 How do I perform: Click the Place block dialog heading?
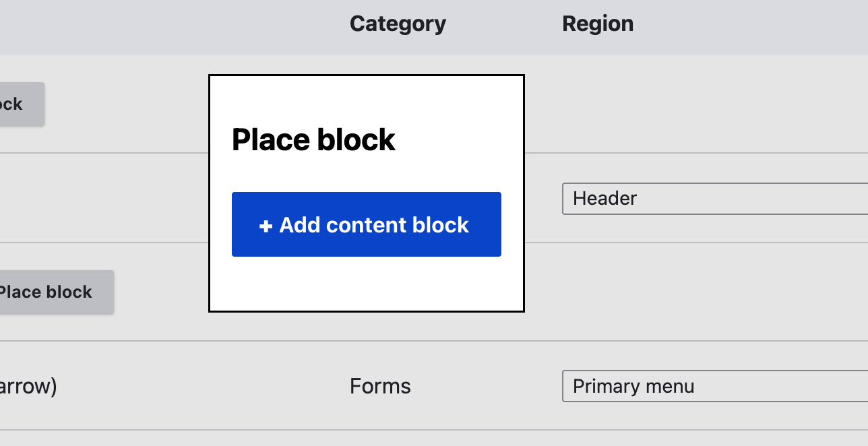click(313, 139)
